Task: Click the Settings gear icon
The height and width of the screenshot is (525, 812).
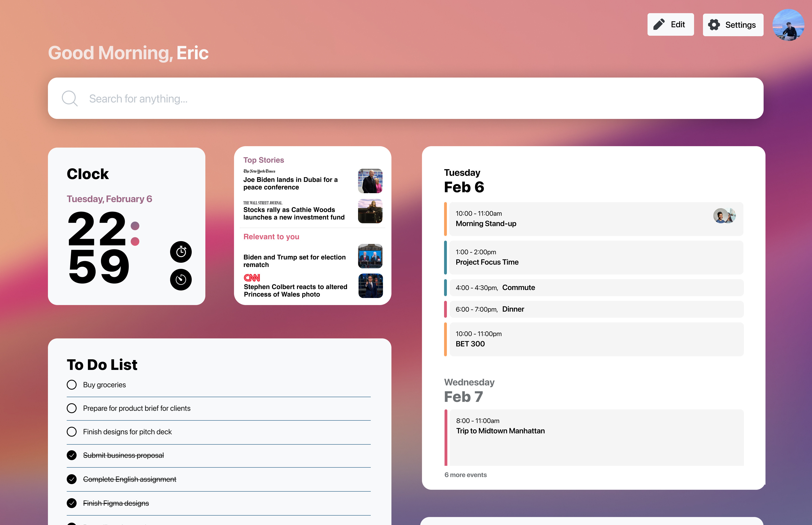Action: point(714,25)
